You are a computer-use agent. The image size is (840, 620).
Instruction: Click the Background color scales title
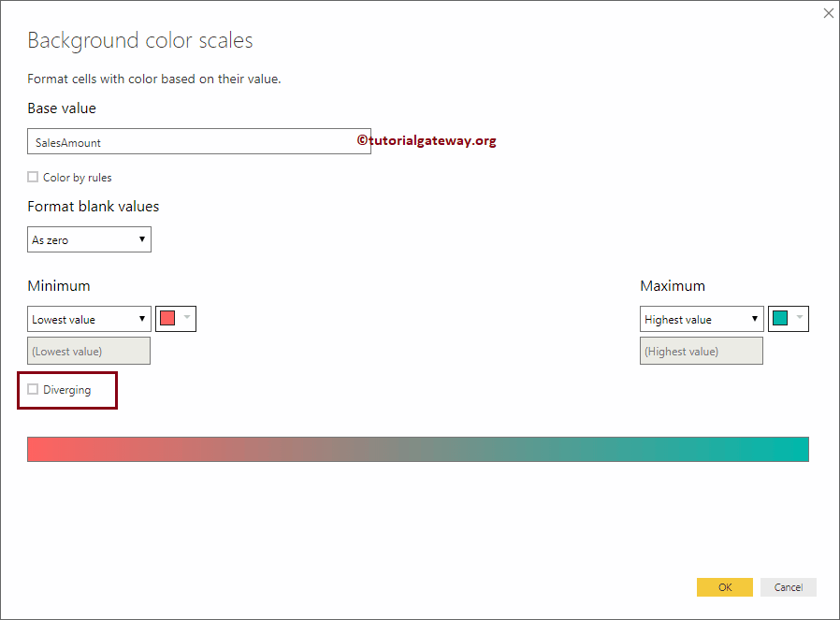point(139,40)
